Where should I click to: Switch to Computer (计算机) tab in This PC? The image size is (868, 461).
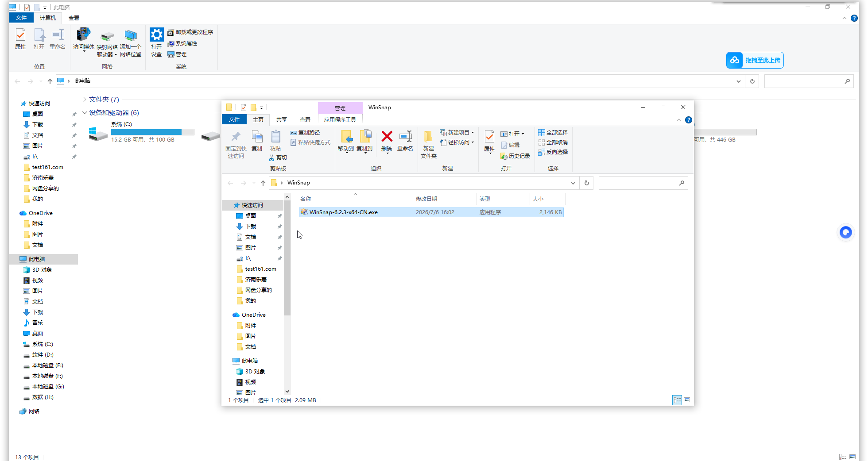pos(48,18)
